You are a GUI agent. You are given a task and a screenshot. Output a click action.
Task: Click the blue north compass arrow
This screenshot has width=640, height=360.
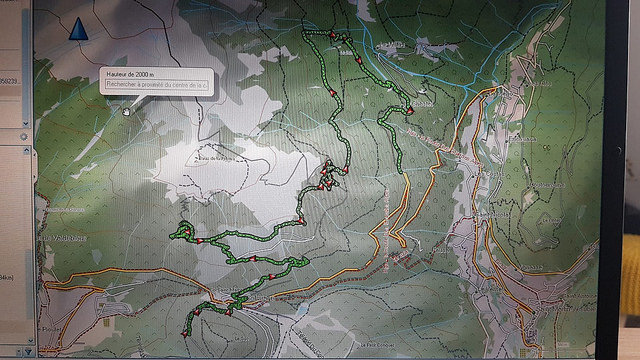coord(78,29)
